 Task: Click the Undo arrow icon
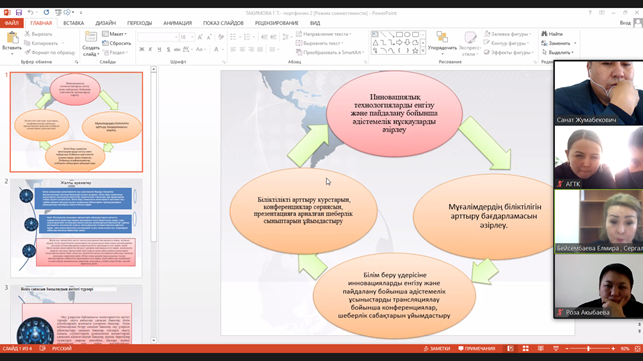30,13
